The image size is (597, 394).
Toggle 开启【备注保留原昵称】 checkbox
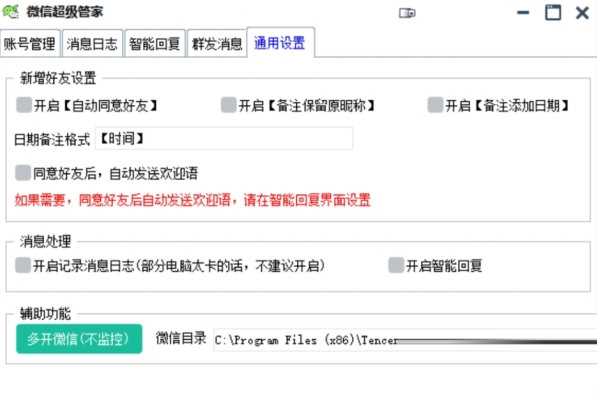coord(228,105)
